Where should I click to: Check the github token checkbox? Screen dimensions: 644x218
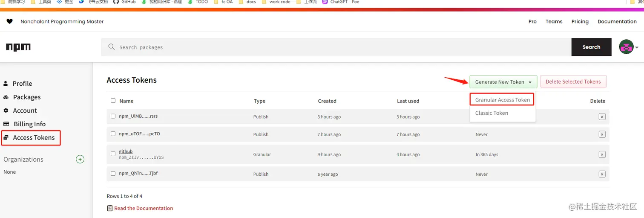click(113, 154)
